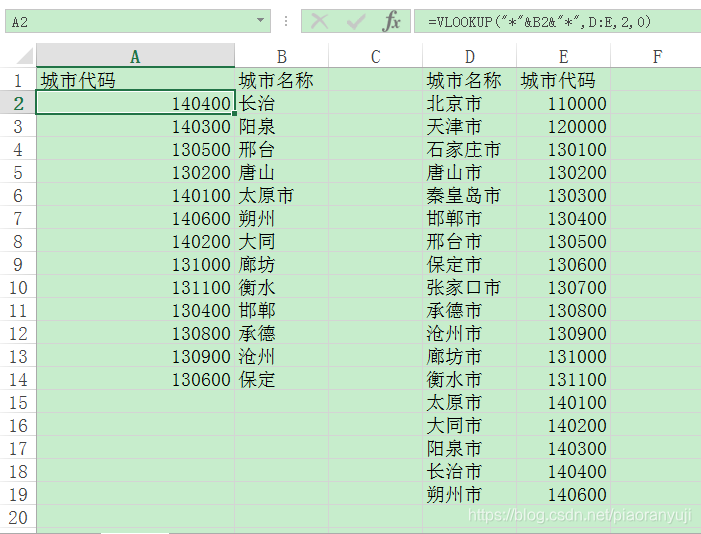This screenshot has height=534, width=701.
Task: Click the select-all corner triangle
Action: pos(24,57)
